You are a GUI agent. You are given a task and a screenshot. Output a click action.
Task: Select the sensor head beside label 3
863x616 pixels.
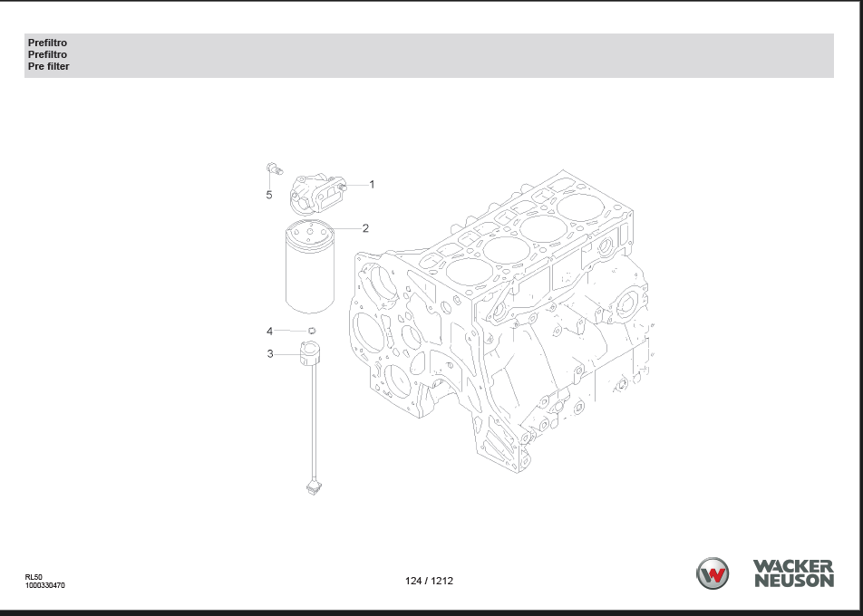point(310,352)
